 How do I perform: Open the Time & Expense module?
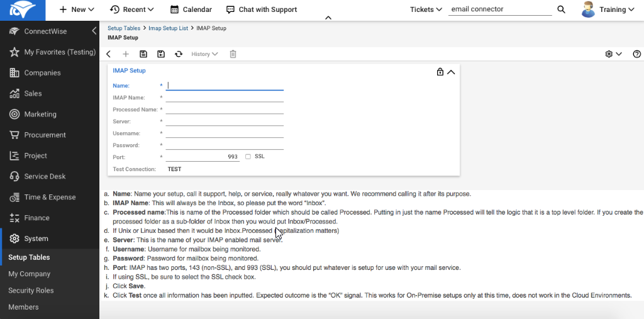(x=50, y=197)
